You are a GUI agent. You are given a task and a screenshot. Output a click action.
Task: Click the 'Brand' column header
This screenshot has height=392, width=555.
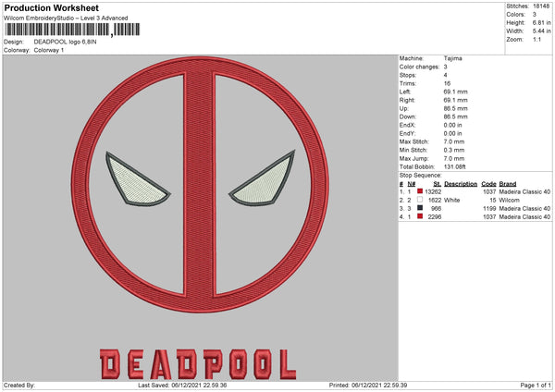tap(508, 184)
